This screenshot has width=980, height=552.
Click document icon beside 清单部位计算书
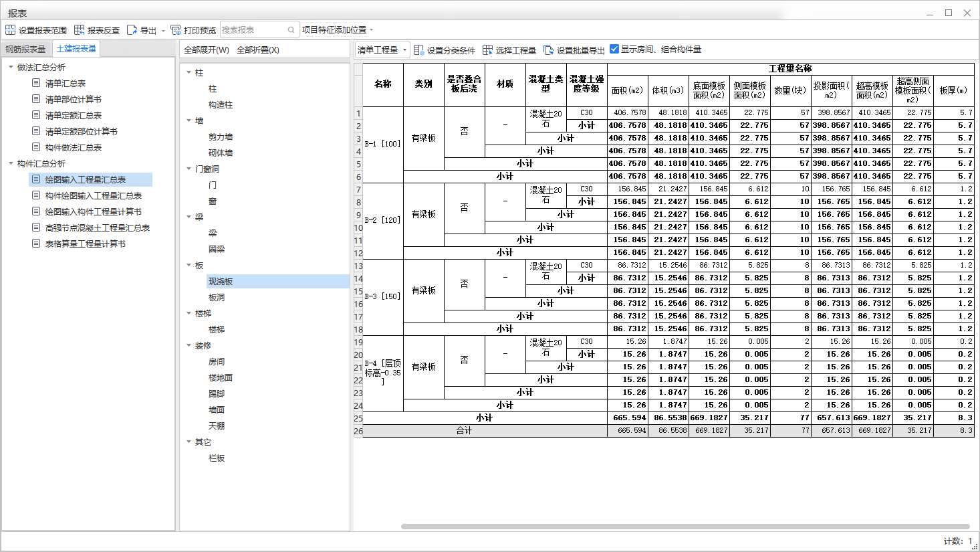36,99
